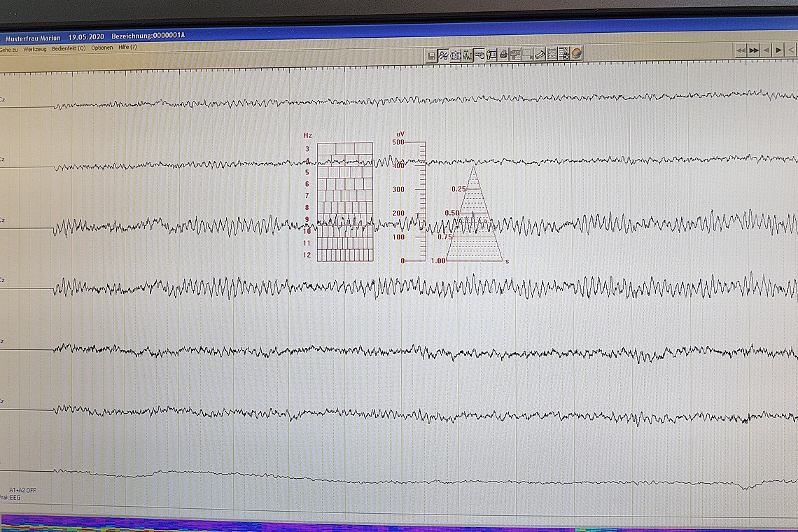This screenshot has height=532, width=798.
Task: Click the Hz frequency measurement grid
Action: 344,202
